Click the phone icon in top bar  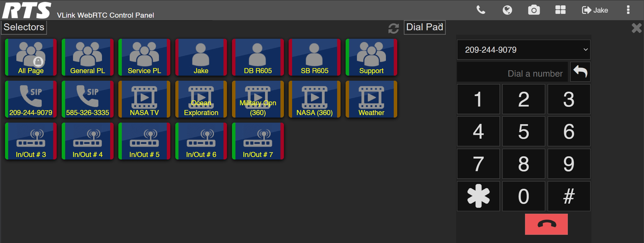[x=481, y=10]
